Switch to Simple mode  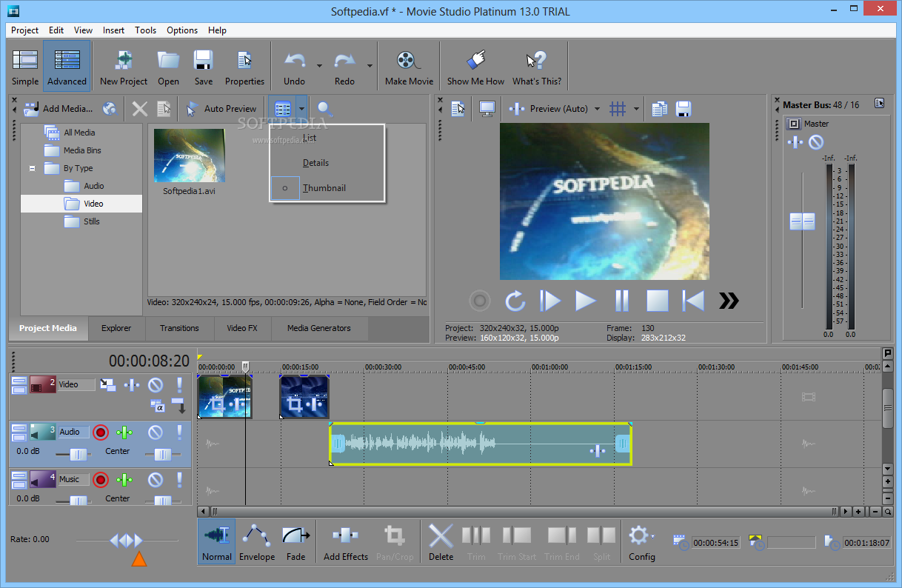click(25, 67)
